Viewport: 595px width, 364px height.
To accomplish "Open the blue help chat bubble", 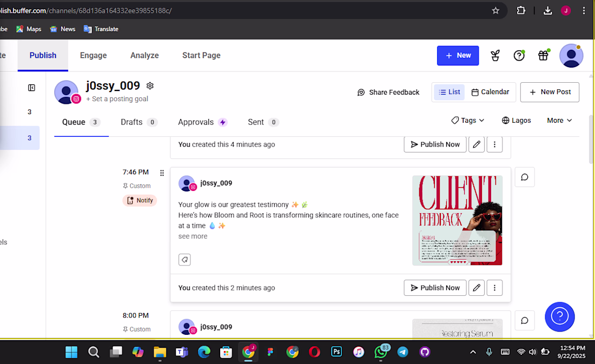I will (x=560, y=316).
